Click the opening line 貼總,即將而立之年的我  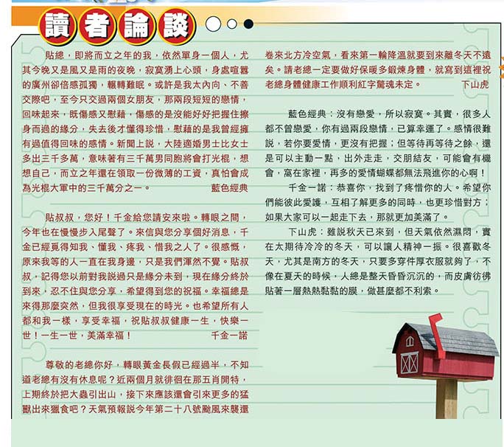point(147,55)
